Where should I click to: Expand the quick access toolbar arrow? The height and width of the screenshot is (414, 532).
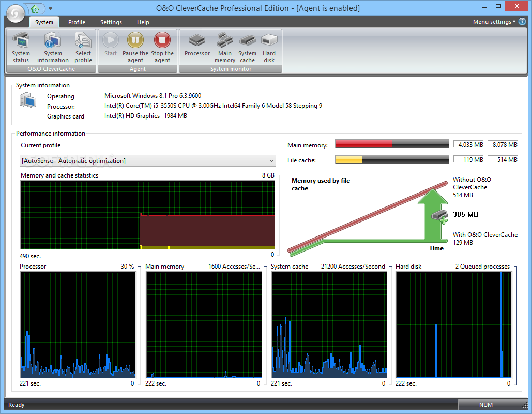pyautogui.click(x=50, y=8)
